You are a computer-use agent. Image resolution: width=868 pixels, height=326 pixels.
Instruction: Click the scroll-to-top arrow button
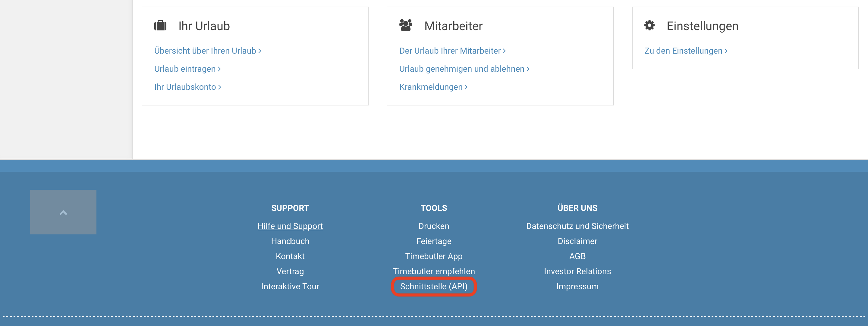click(63, 212)
